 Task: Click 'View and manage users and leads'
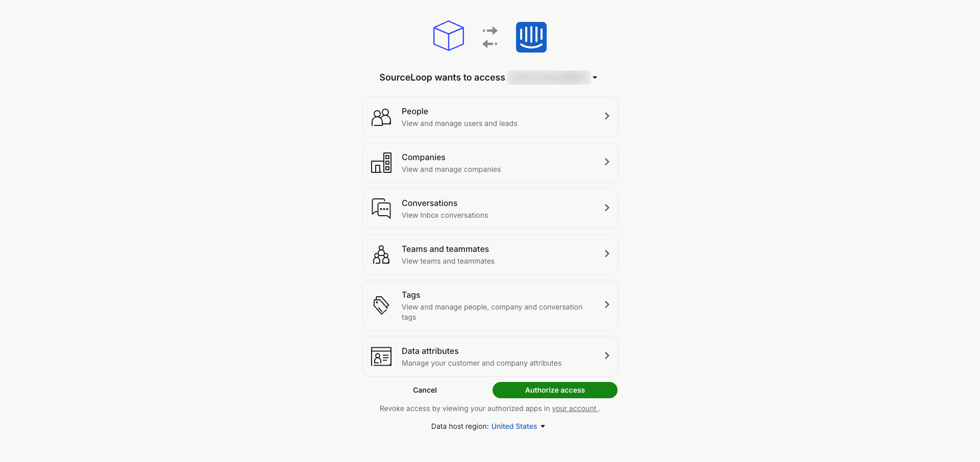point(459,123)
